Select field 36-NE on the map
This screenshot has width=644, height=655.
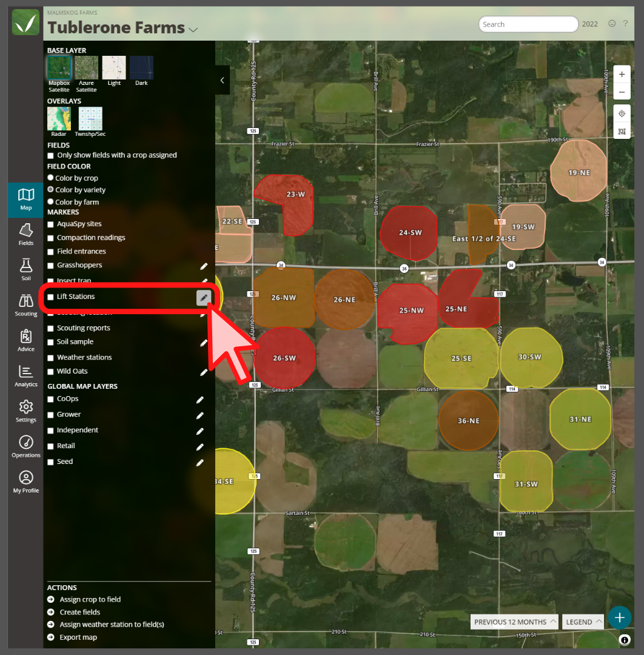click(468, 420)
